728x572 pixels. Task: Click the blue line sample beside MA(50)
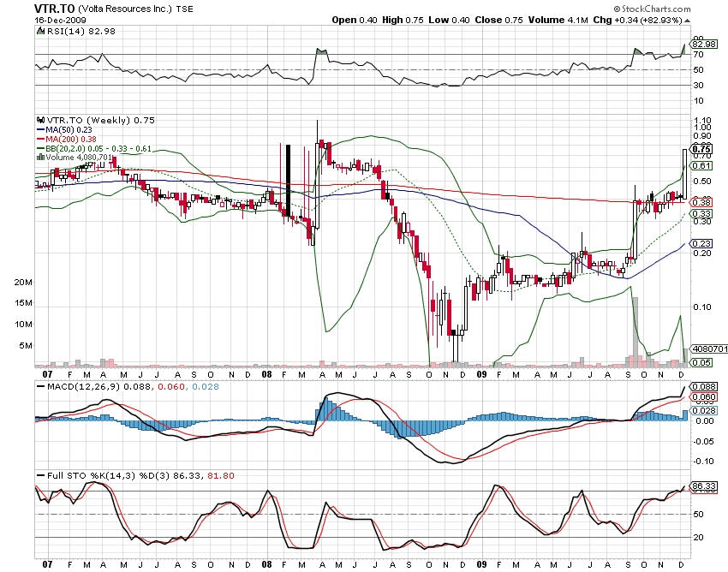point(40,130)
